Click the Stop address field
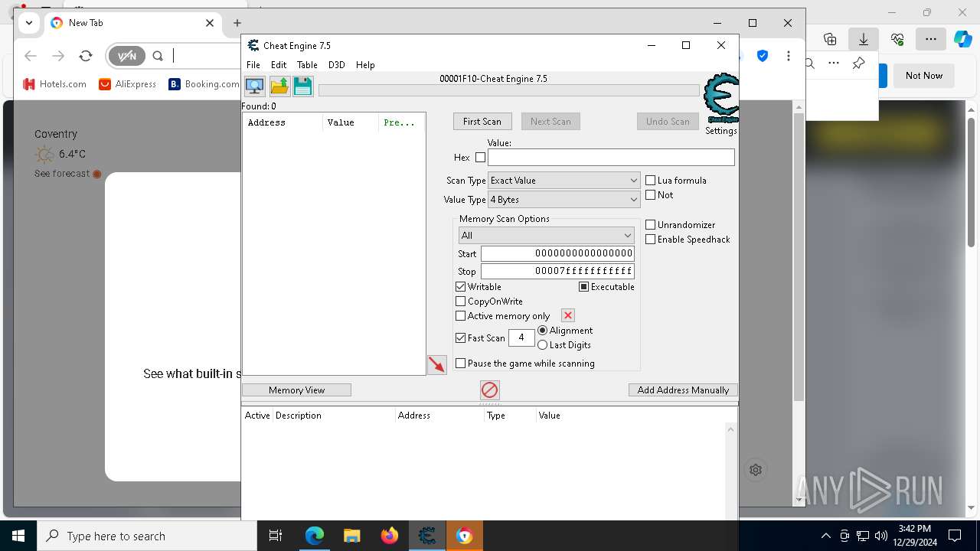The height and width of the screenshot is (551, 980). (x=557, y=271)
